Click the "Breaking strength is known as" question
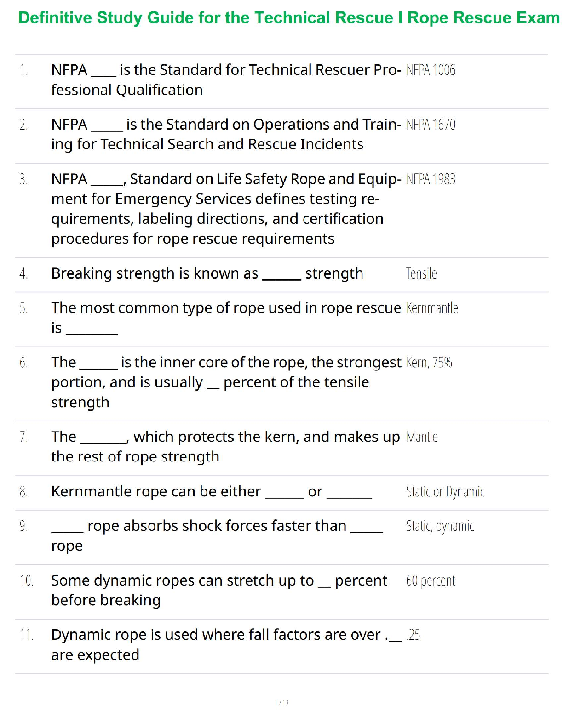This screenshot has height=728, width=563. (x=207, y=273)
